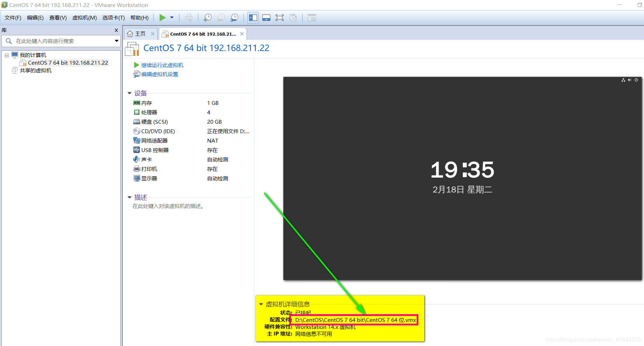Click the power icon in VM preview
The width and height of the screenshot is (644, 346).
636,80
